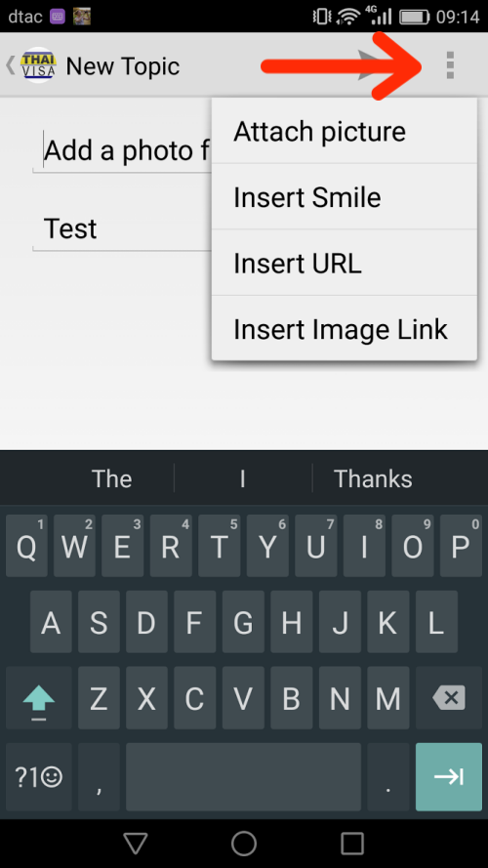Tap the Android back navigation triangle
The width and height of the screenshot is (488, 868).
click(136, 843)
